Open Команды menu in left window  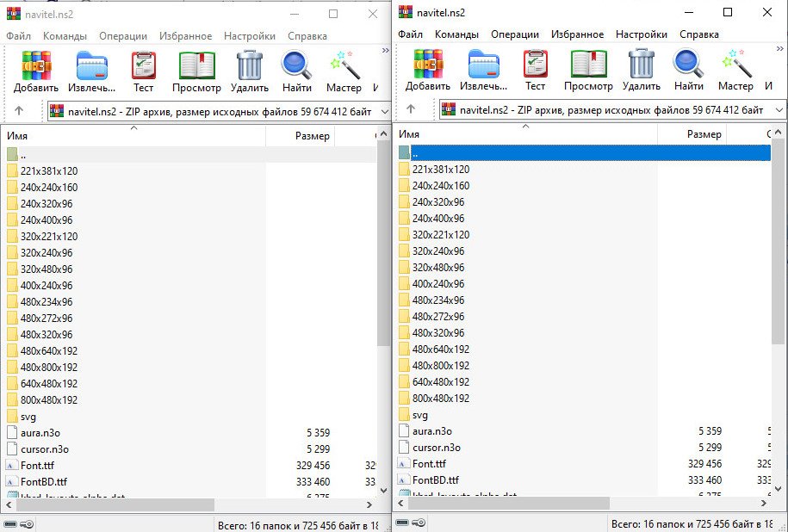tap(65, 36)
